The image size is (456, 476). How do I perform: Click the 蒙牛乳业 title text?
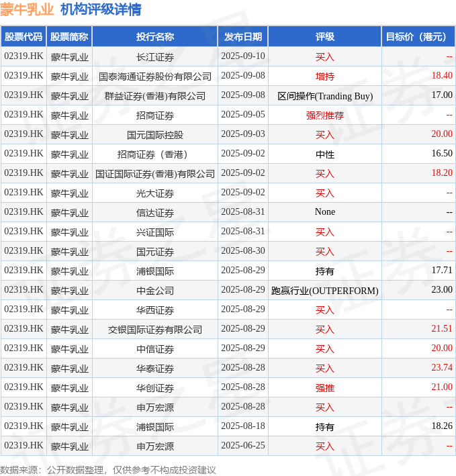point(27,9)
